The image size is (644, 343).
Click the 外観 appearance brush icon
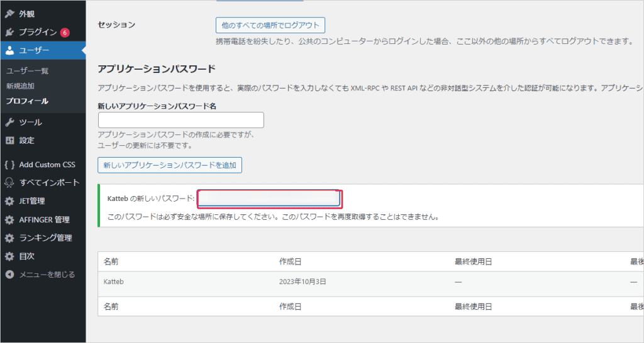9,14
